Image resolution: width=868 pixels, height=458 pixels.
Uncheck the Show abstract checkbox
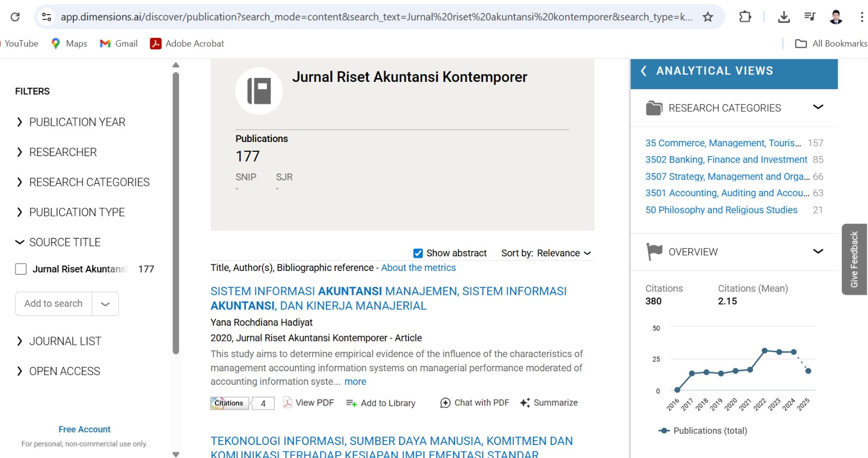pos(418,253)
